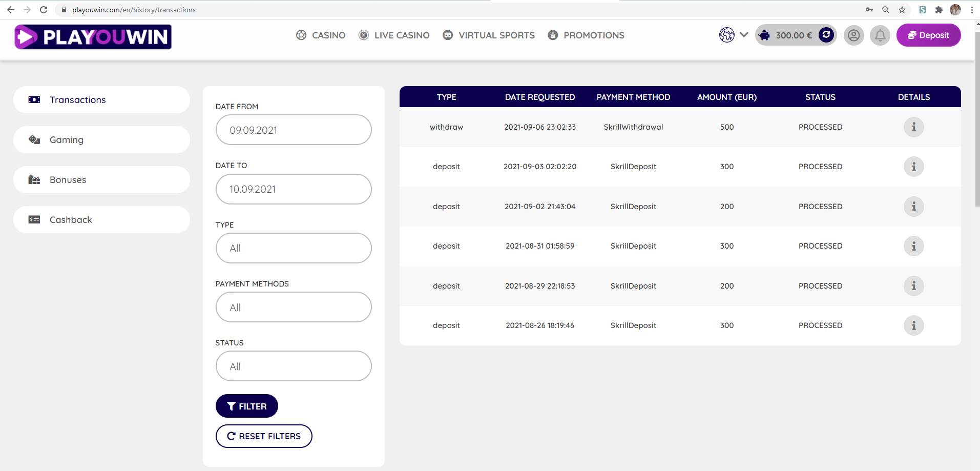Click the piggy bank balance icon
This screenshot has width=980, height=471.
(764, 35)
